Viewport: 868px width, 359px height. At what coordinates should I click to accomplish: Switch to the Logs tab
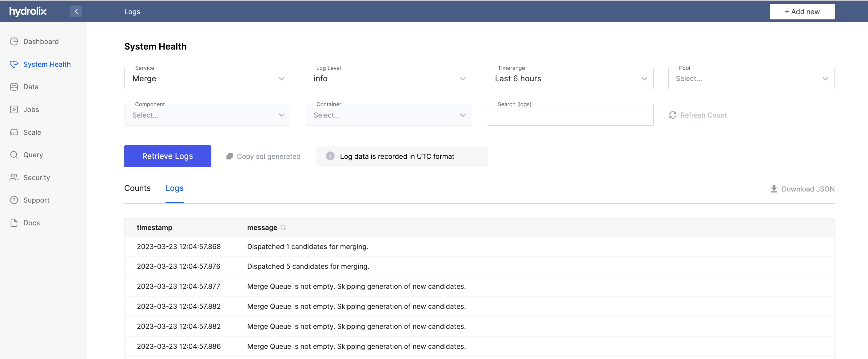click(174, 188)
